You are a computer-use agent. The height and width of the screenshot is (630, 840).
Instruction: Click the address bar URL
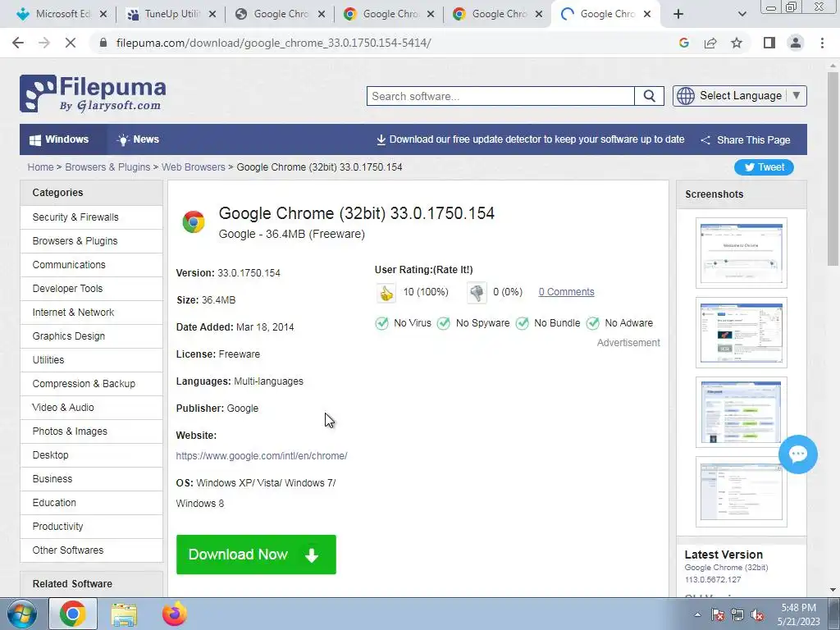point(273,43)
